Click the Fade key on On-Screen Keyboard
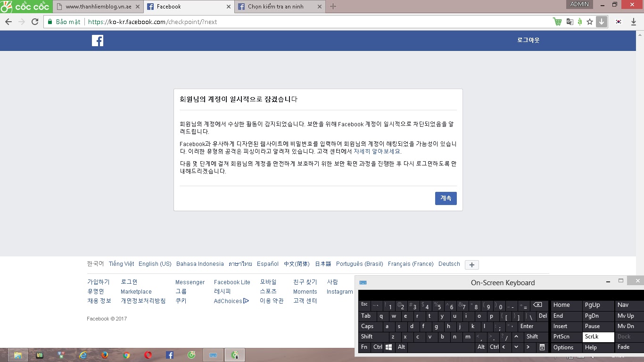This screenshot has height=362, width=644. pyautogui.click(x=629, y=347)
